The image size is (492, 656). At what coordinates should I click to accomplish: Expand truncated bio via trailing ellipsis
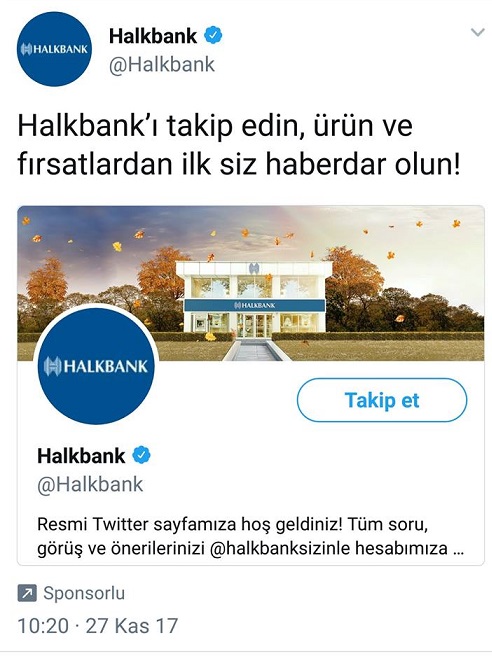pyautogui.click(x=458, y=548)
